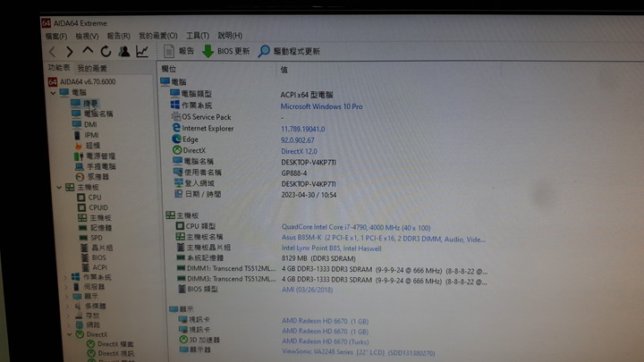Image resolution: width=644 pixels, height=362 pixels.
Task: Click the 驅動程式更新 driver update button
Action: tap(289, 51)
